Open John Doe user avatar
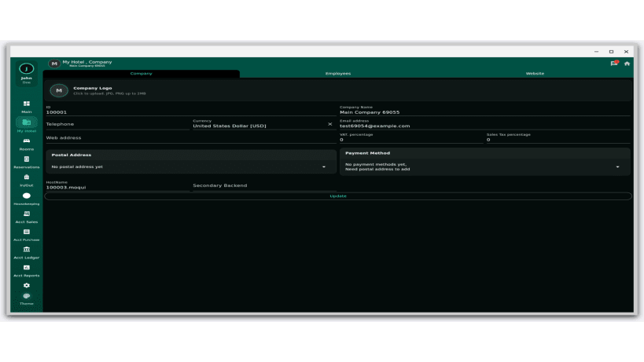 [26, 69]
